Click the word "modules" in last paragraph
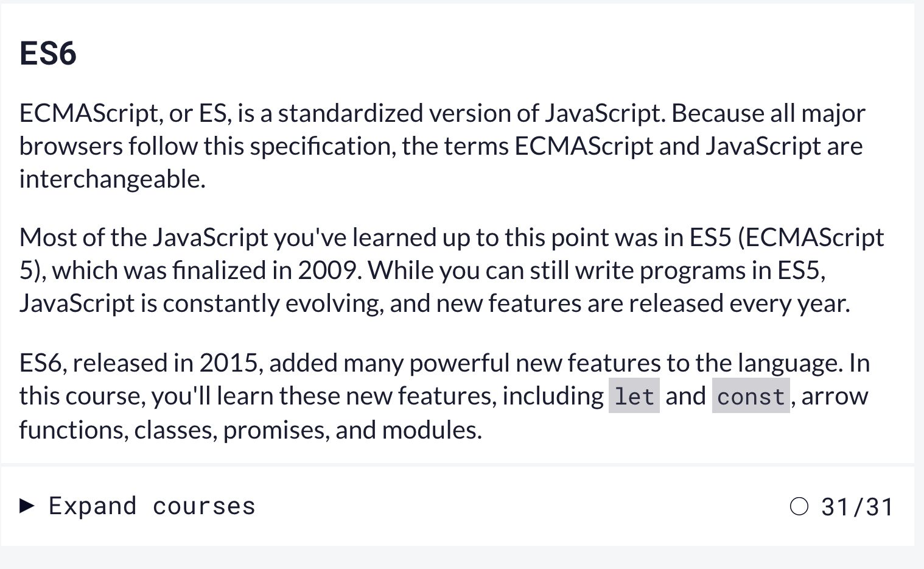The width and height of the screenshot is (924, 569). tap(431, 431)
